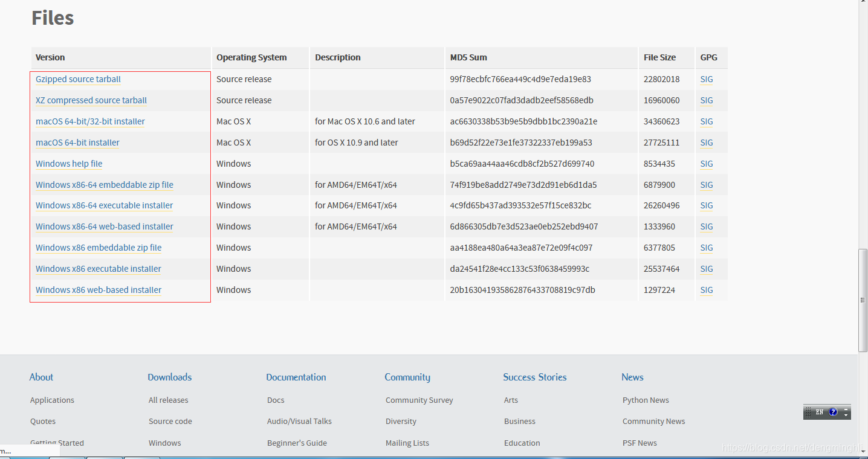Download the XZ compressed source tarball
Screen dimensions: 868x459
coord(91,100)
